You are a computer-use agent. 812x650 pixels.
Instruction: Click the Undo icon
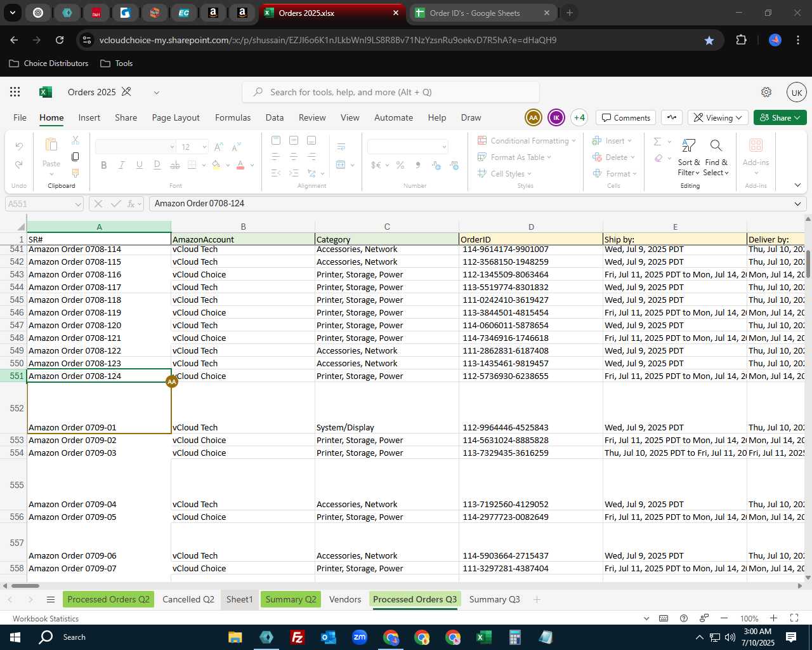pyautogui.click(x=19, y=146)
